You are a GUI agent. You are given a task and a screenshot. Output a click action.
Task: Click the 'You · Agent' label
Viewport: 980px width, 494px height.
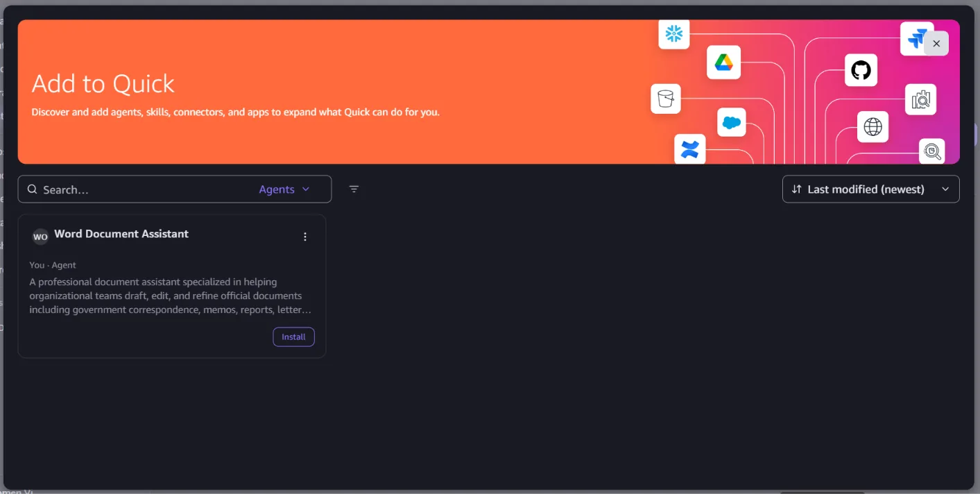pyautogui.click(x=53, y=265)
